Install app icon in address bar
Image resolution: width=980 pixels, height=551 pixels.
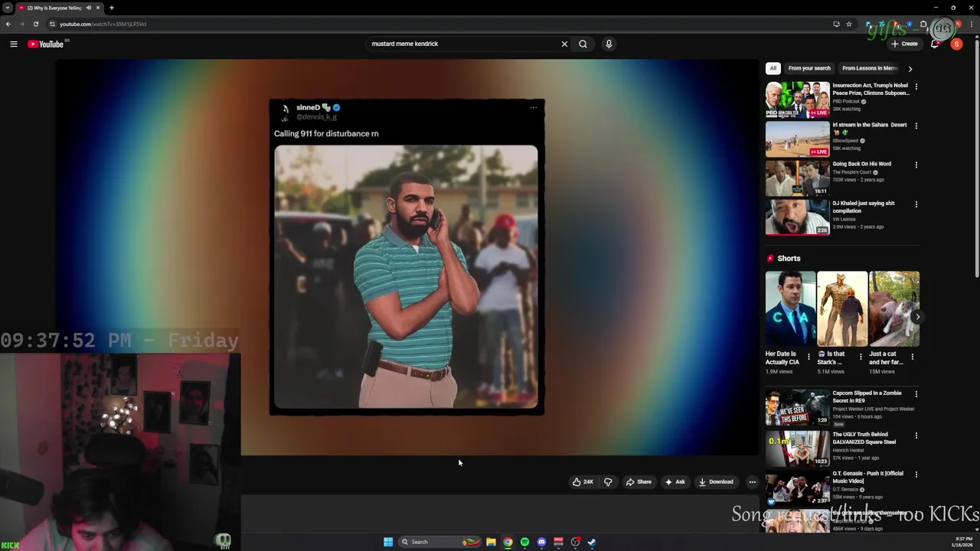tap(836, 24)
